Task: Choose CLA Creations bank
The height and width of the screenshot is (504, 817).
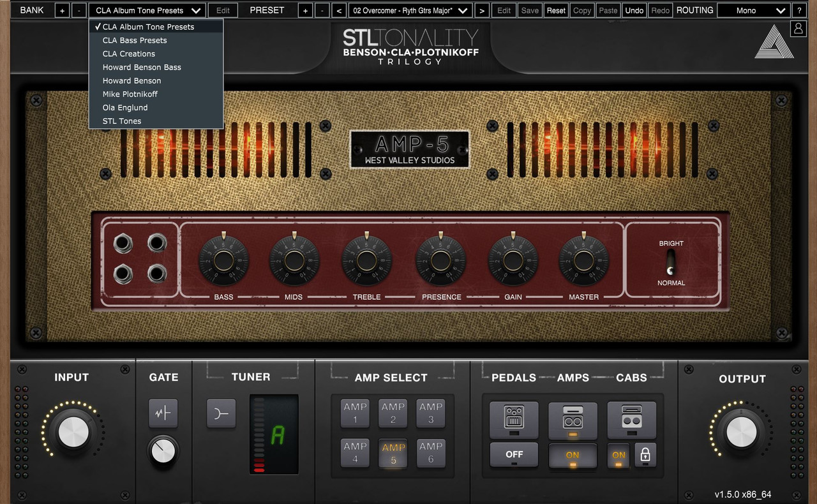Action: tap(156, 54)
